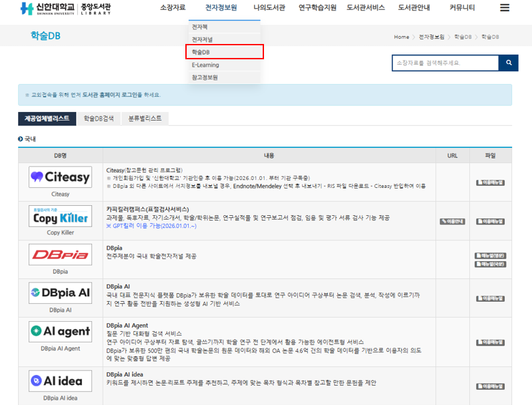The width and height of the screenshot is (532, 405).
Task: Open the 소장자료 top menu
Action: coord(173,7)
